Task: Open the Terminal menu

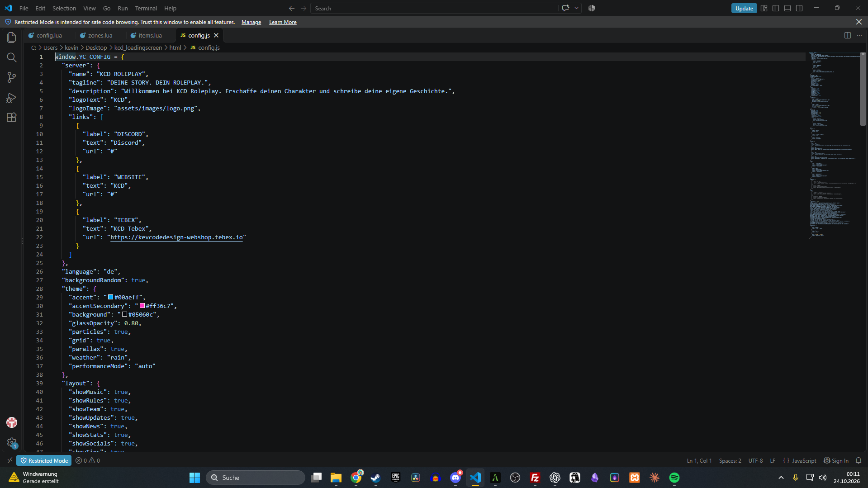Action: pyautogui.click(x=146, y=8)
